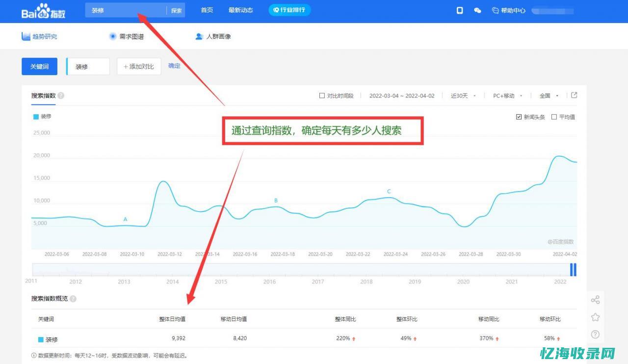Click the WeChat share icon in top bar
The height and width of the screenshot is (364, 628).
click(477, 10)
